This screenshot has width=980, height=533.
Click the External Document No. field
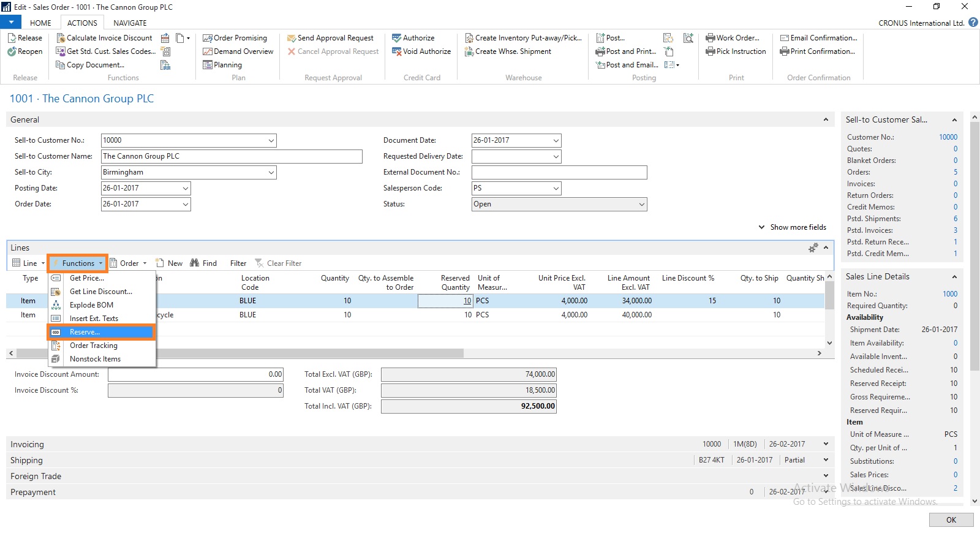(559, 173)
